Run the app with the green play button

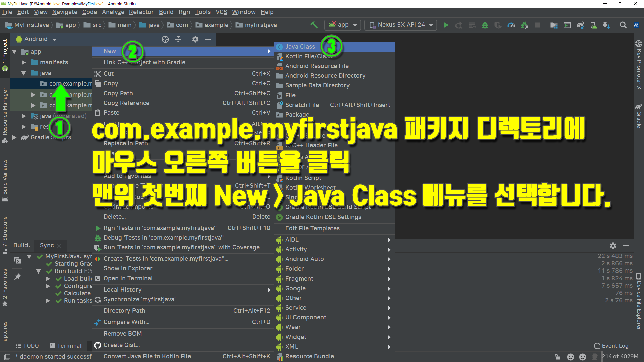pos(446,25)
